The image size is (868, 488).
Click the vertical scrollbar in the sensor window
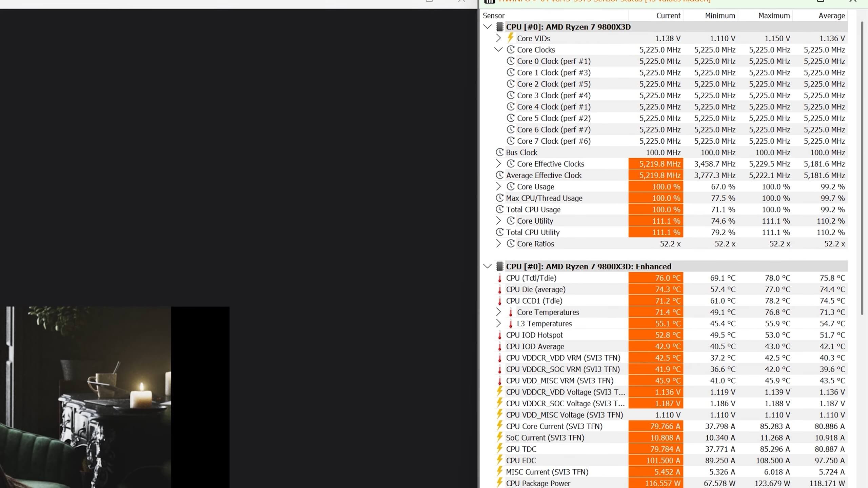pos(862,168)
